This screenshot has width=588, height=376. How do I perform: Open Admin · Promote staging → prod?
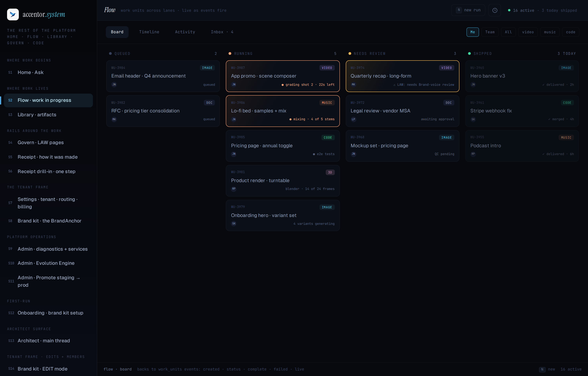point(48,281)
